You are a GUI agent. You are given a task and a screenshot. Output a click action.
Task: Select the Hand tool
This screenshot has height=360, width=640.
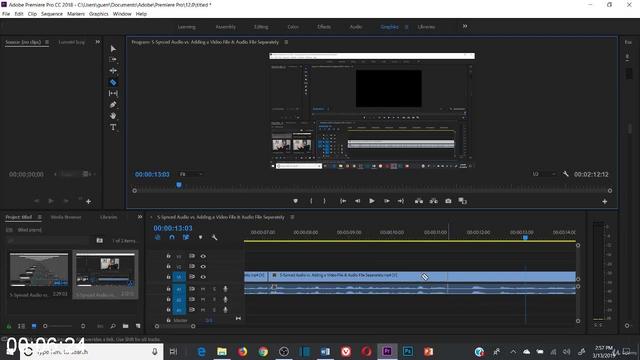[x=113, y=116]
